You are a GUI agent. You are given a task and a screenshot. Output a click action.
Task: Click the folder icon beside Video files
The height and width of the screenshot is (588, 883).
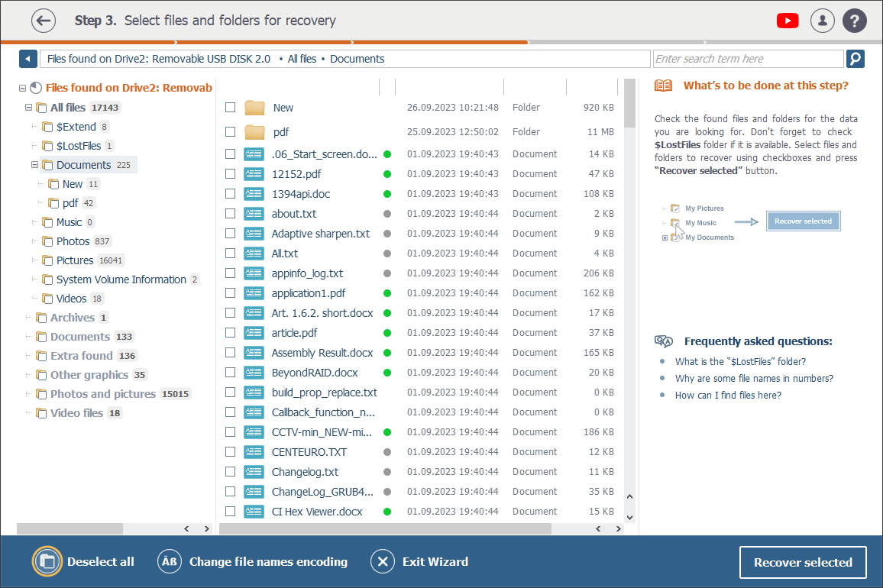coord(42,413)
